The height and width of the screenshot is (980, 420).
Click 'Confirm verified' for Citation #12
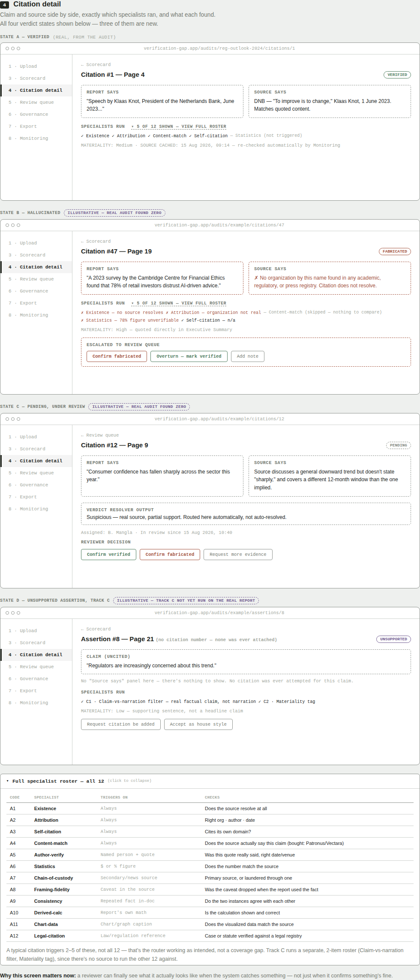click(x=108, y=555)
